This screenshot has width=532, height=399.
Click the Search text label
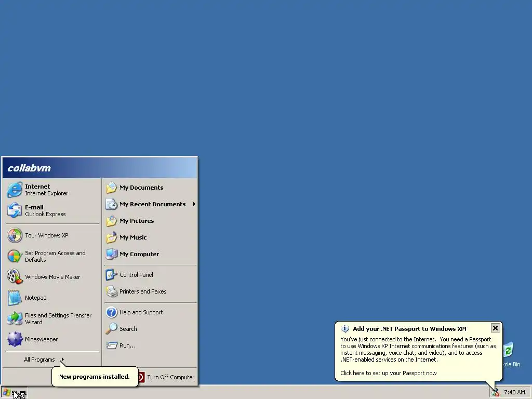tap(128, 329)
